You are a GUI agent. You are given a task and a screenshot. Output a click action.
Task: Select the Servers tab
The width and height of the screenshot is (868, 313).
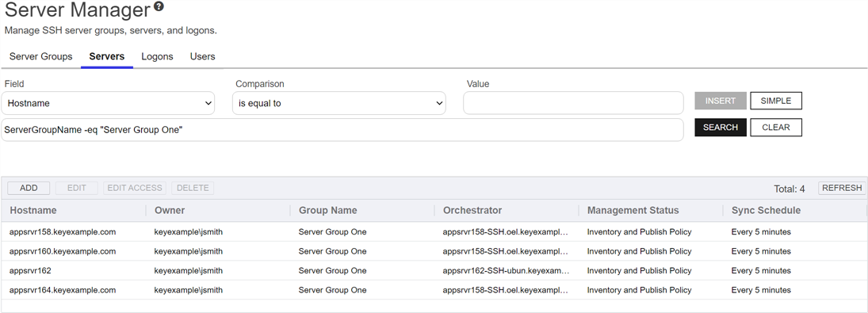pos(107,56)
